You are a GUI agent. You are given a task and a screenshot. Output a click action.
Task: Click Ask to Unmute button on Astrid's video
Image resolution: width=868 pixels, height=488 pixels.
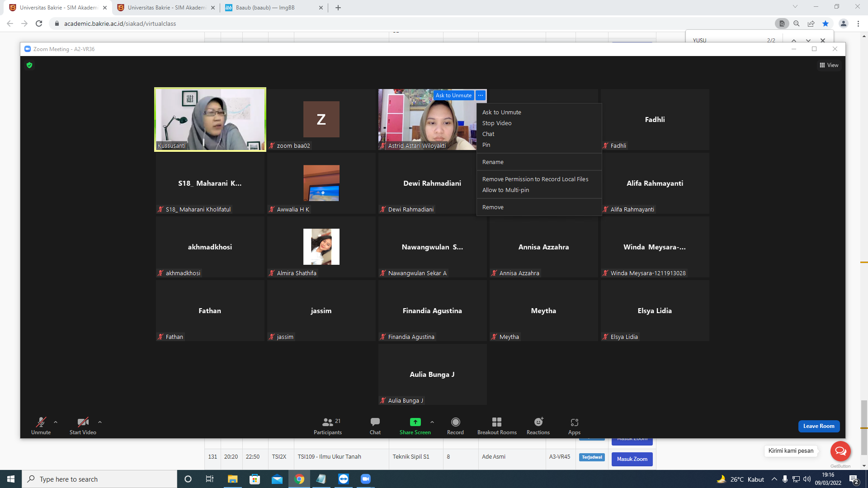pyautogui.click(x=453, y=95)
